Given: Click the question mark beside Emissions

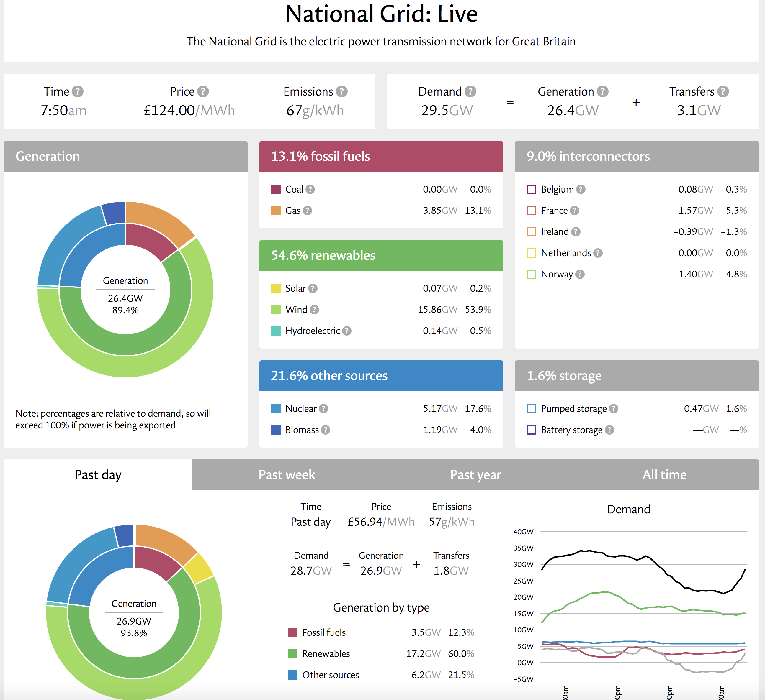Looking at the screenshot, I should [342, 91].
